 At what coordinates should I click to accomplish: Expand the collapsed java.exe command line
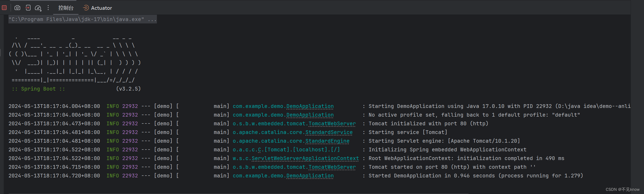(83, 19)
